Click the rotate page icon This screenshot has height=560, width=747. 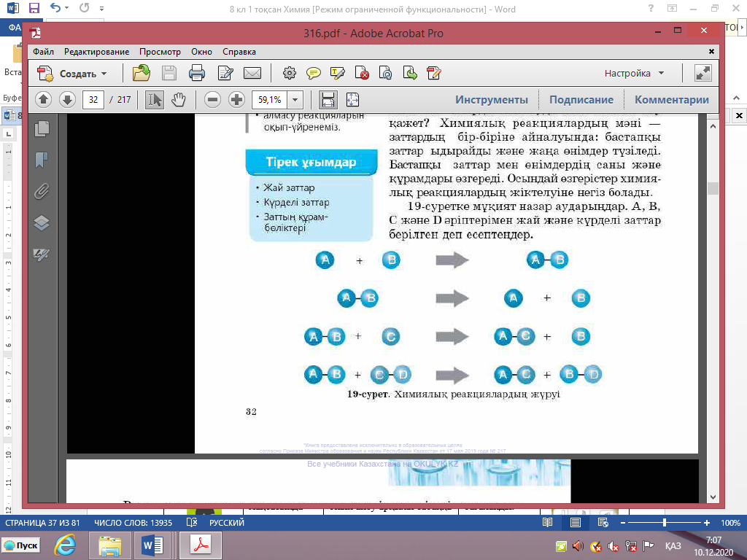[x=385, y=74]
